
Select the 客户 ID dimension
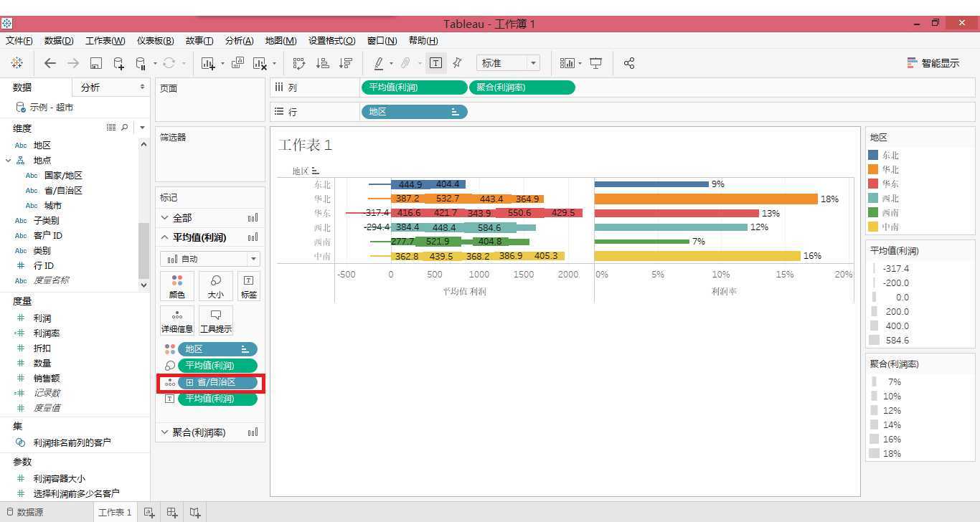[x=48, y=235]
